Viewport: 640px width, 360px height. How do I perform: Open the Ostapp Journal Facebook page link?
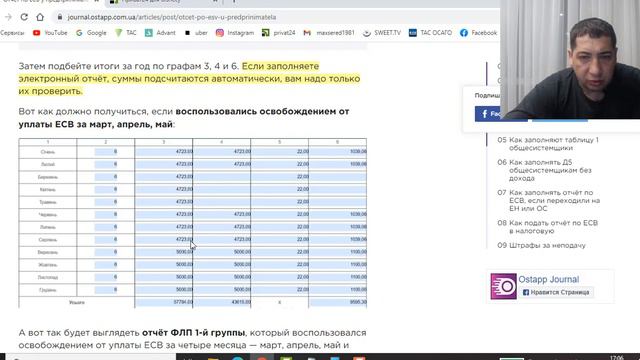(549, 280)
